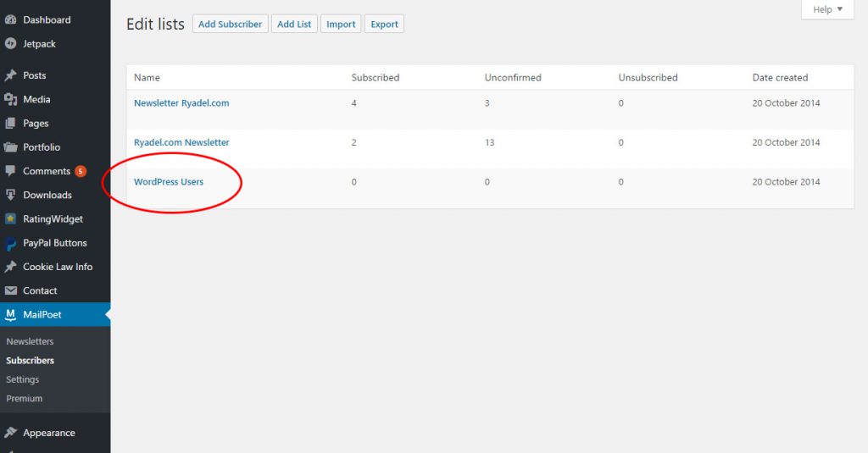Click the PayPal Buttons logo icon
868x453 pixels.
(10, 243)
